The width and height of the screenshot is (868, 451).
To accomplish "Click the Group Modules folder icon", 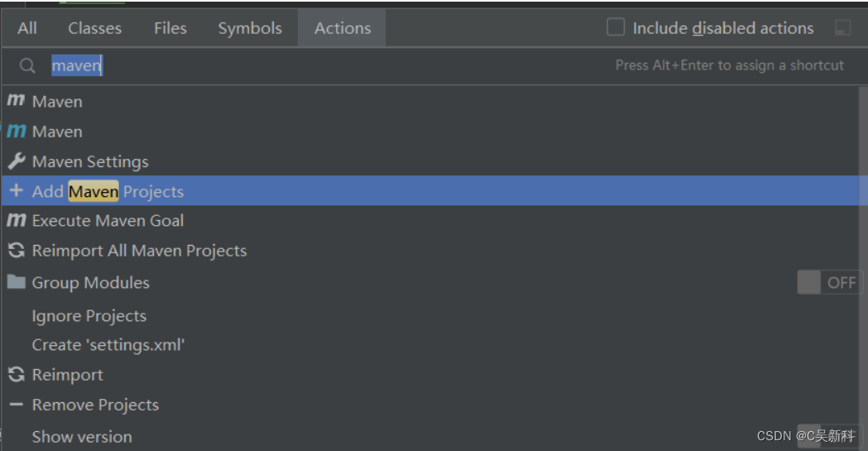I will coord(17,281).
